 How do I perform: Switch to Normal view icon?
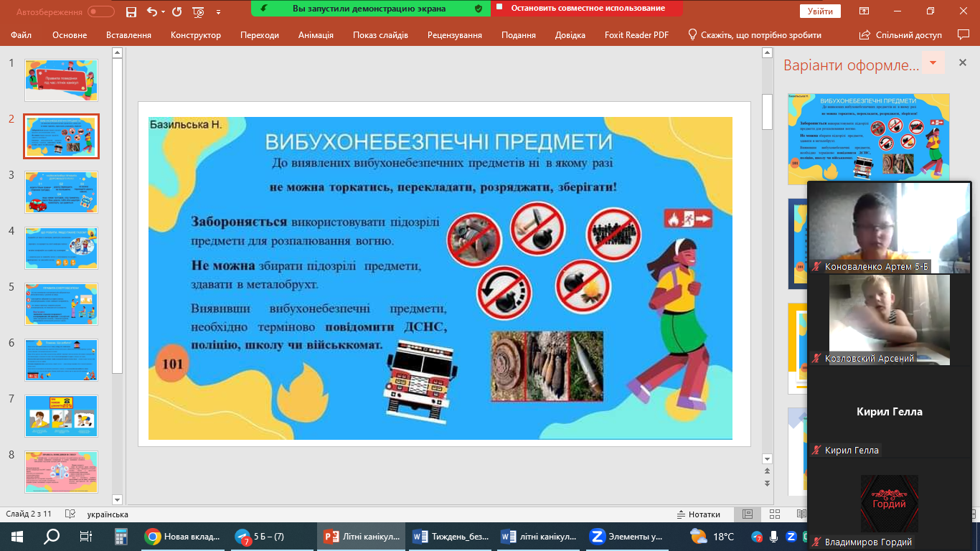[x=747, y=514]
